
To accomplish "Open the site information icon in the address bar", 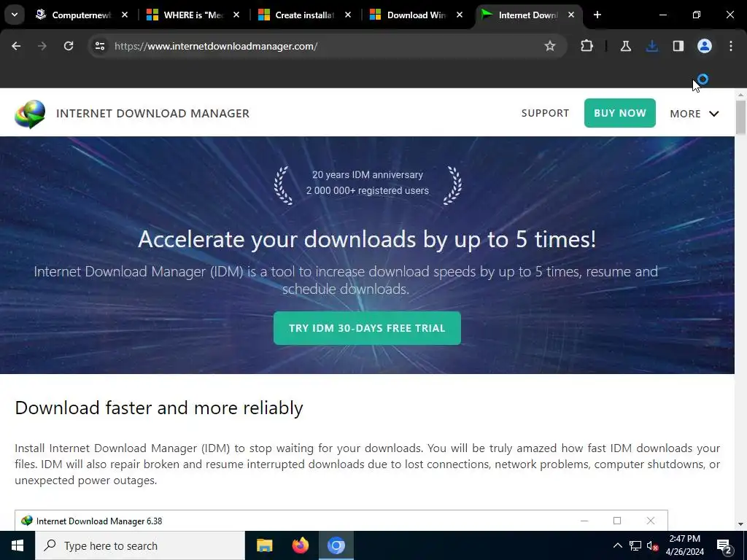I will pos(99,46).
